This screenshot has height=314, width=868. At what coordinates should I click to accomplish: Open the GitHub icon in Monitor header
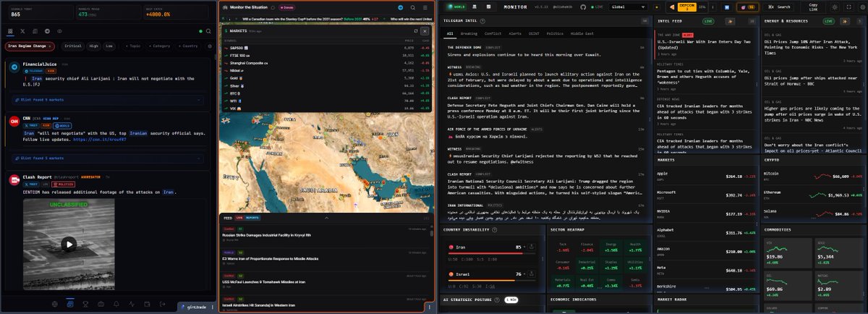pyautogui.click(x=583, y=7)
